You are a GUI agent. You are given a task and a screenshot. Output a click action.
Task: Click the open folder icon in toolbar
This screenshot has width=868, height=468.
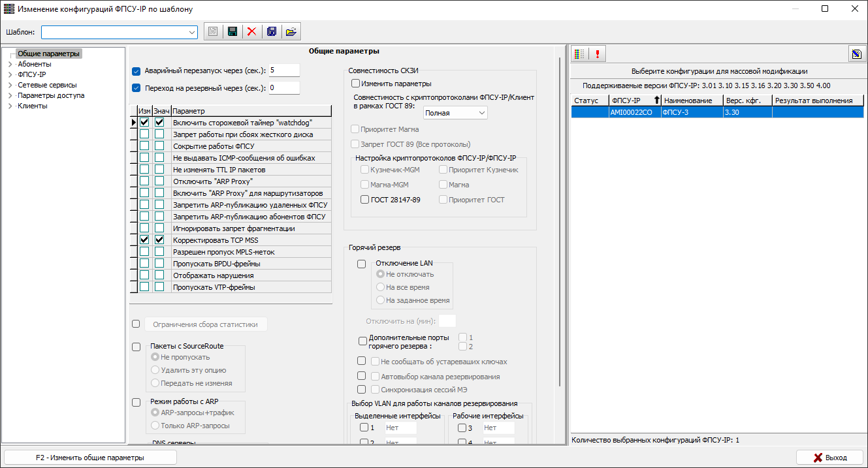pos(291,31)
